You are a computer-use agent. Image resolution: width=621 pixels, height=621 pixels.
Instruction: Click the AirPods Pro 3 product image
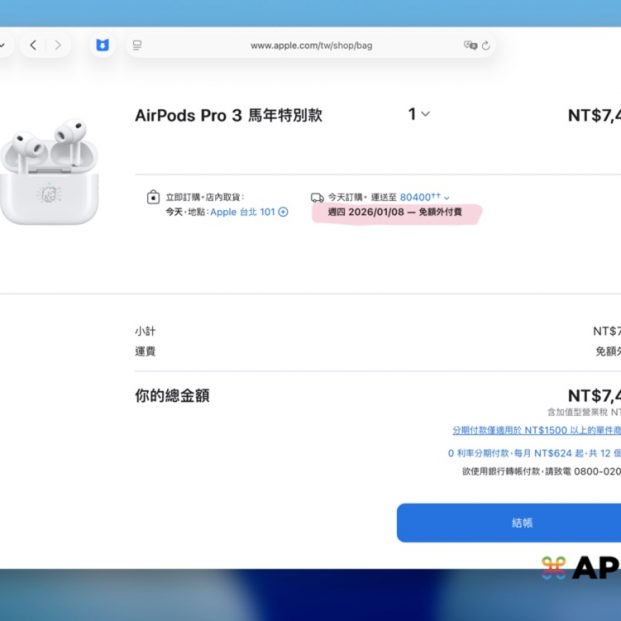pyautogui.click(x=49, y=171)
